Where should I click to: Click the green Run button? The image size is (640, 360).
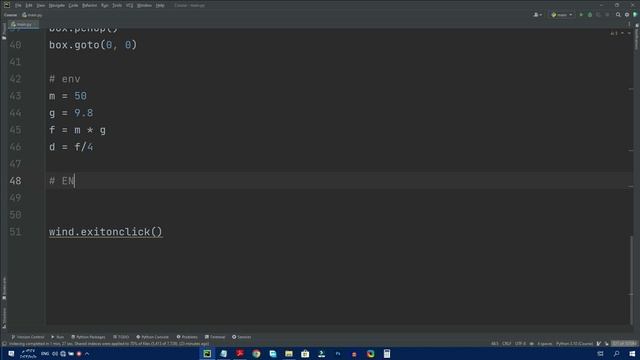click(581, 15)
